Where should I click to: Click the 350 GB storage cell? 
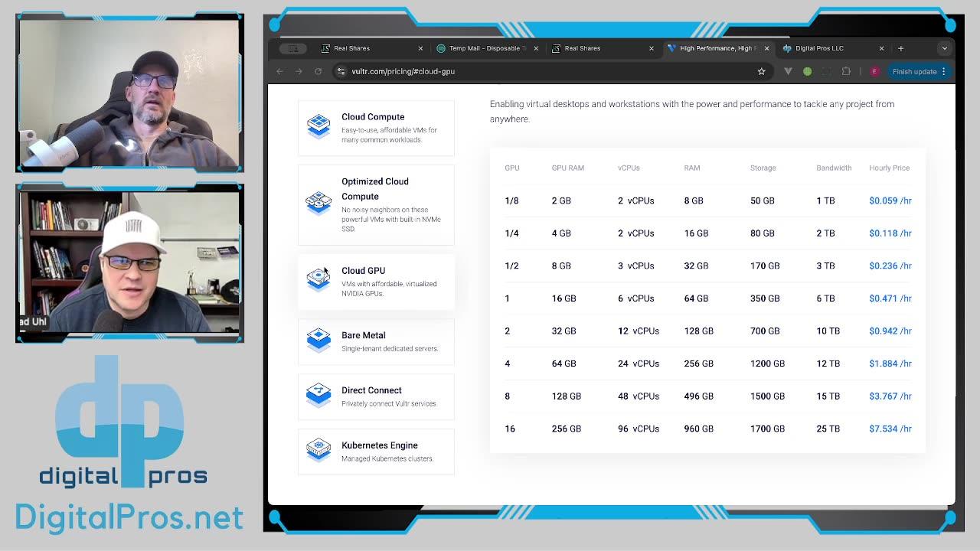point(765,298)
